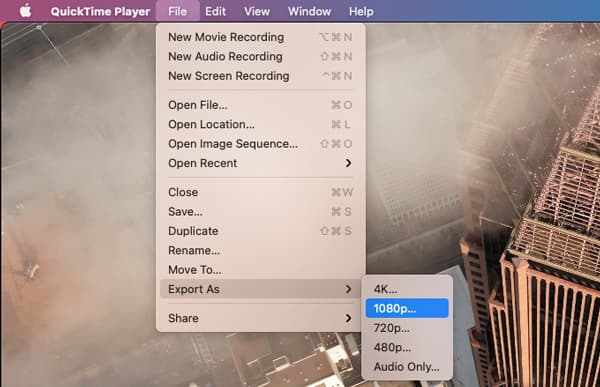Image resolution: width=600 pixels, height=387 pixels.
Task: Choose Close from the File menu
Action: coord(261,192)
